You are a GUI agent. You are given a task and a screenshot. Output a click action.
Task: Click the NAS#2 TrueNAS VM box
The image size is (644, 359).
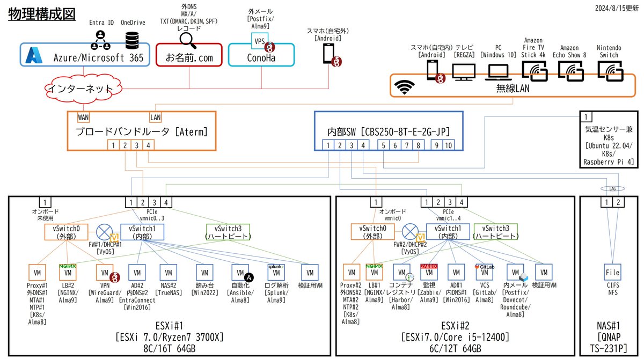point(169,273)
